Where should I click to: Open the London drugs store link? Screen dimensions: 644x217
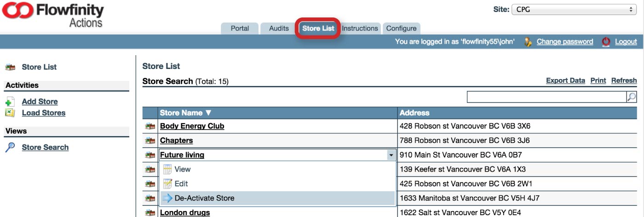(184, 212)
